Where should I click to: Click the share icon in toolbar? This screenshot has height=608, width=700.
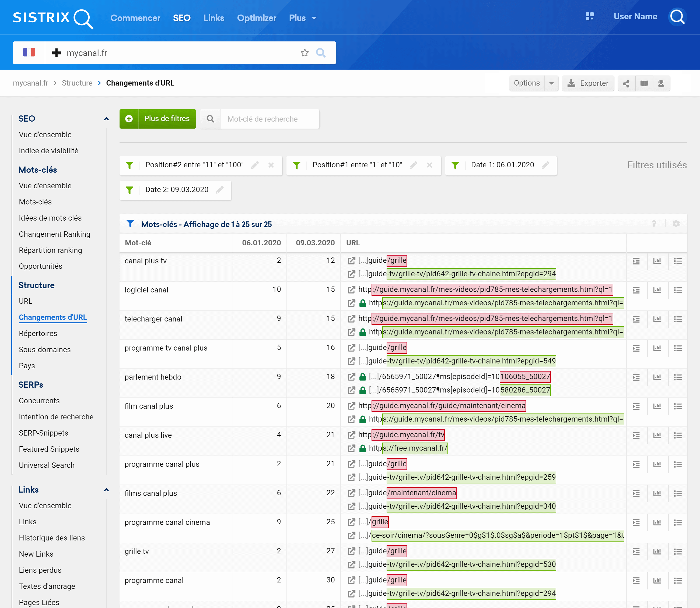[x=626, y=83]
